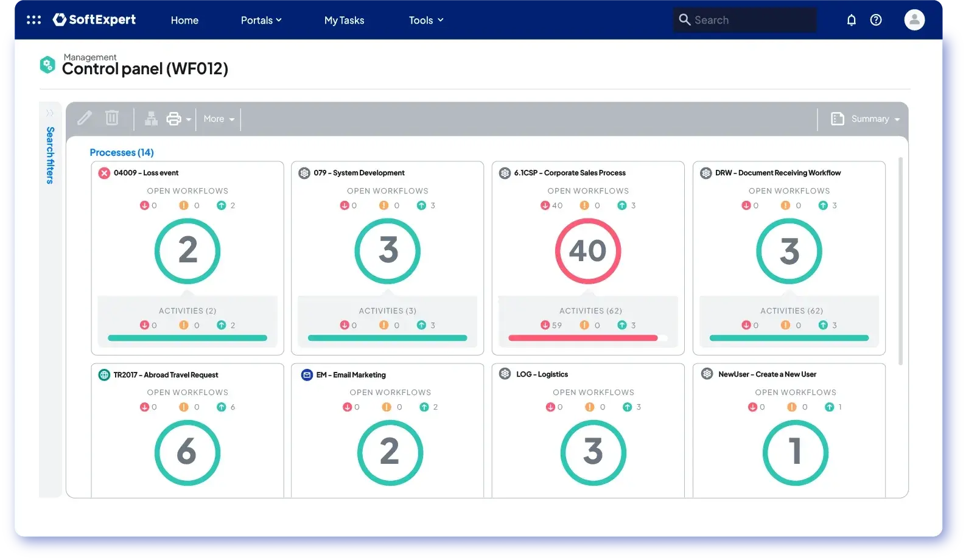The width and height of the screenshot is (966, 560).
Task: Open the app grid launcher icon
Action: [34, 20]
